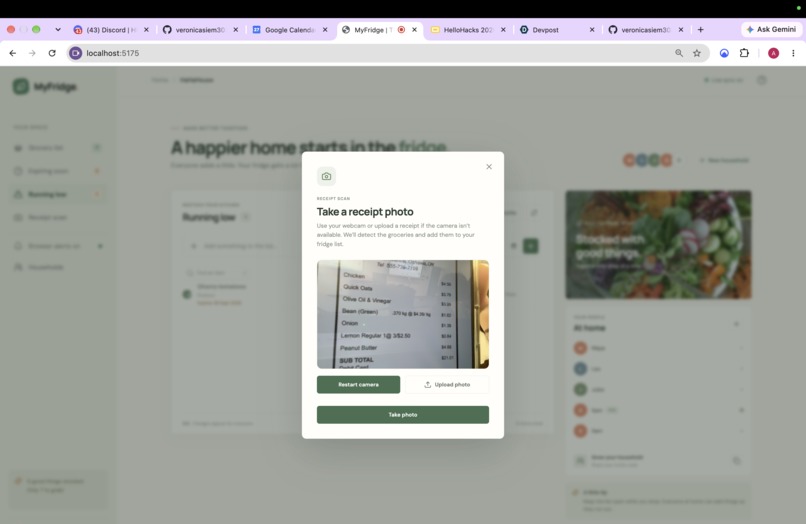806x524 pixels.
Task: Click the green add button behind dialog
Action: (530, 246)
